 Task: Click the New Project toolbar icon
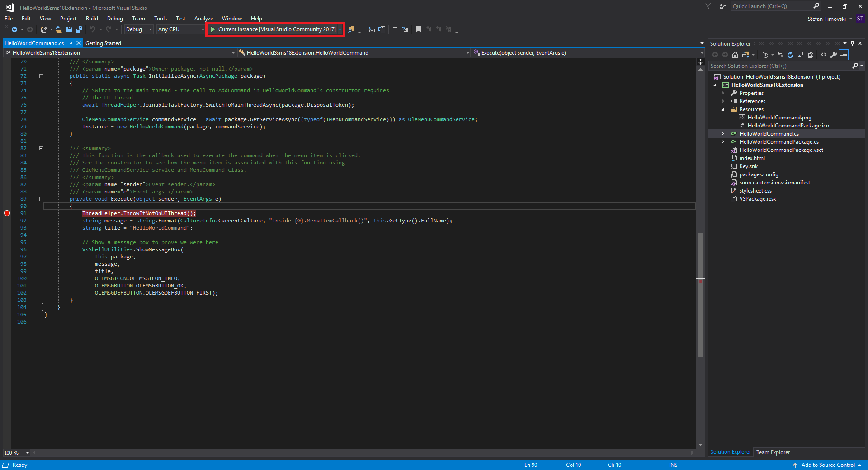pos(43,29)
